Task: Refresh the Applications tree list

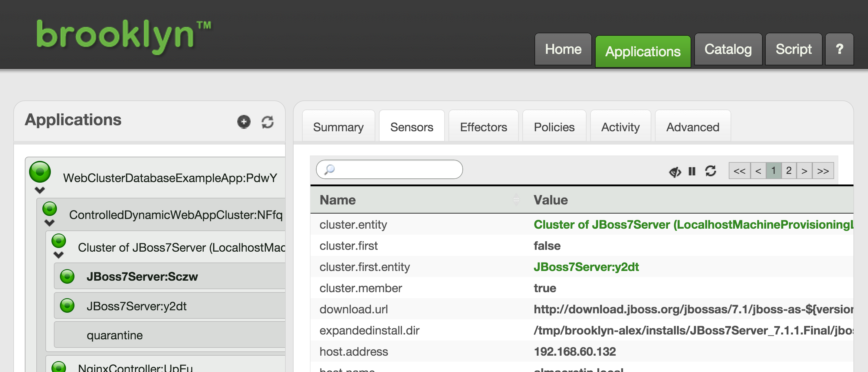Action: point(268,122)
